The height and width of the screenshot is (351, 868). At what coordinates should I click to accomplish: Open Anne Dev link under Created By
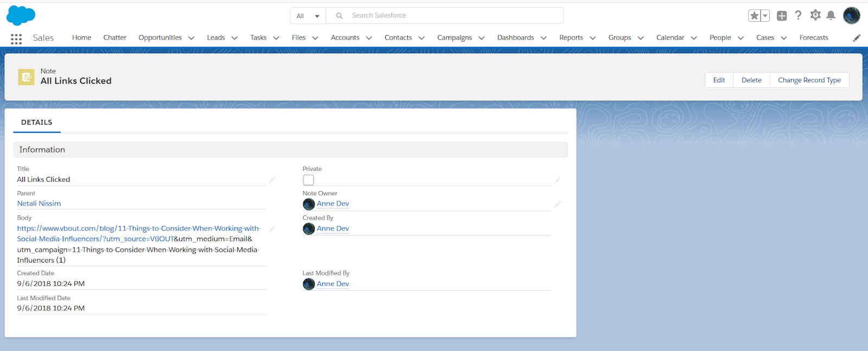[x=333, y=228]
